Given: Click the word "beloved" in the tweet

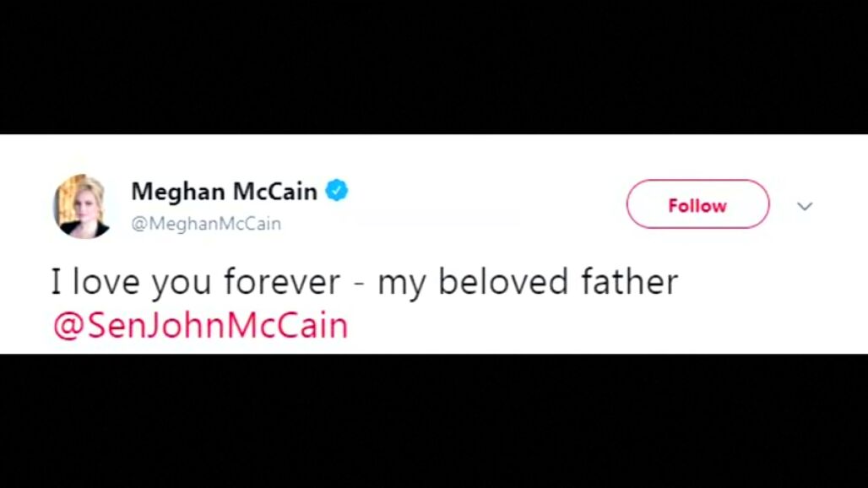Looking at the screenshot, I should click(x=505, y=283).
